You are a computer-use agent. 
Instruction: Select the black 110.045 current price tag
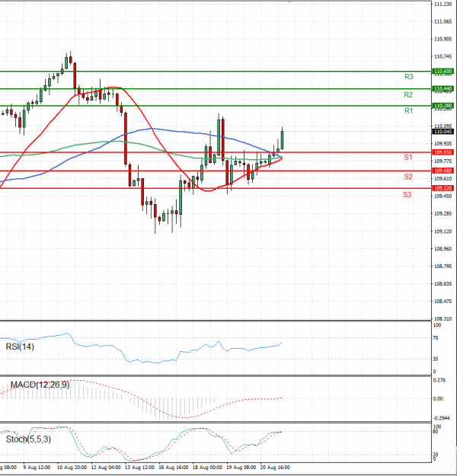pos(443,132)
